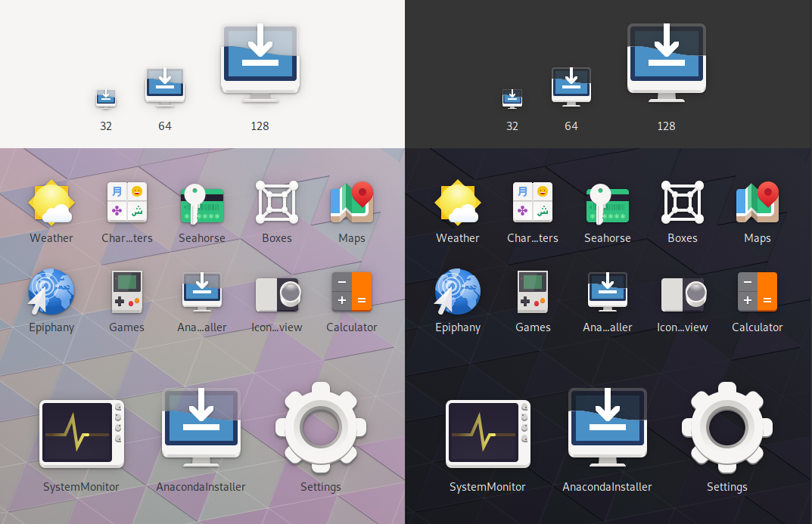Click the "Calculator" label in the light panel
This screenshot has width=812, height=524.
(352, 327)
